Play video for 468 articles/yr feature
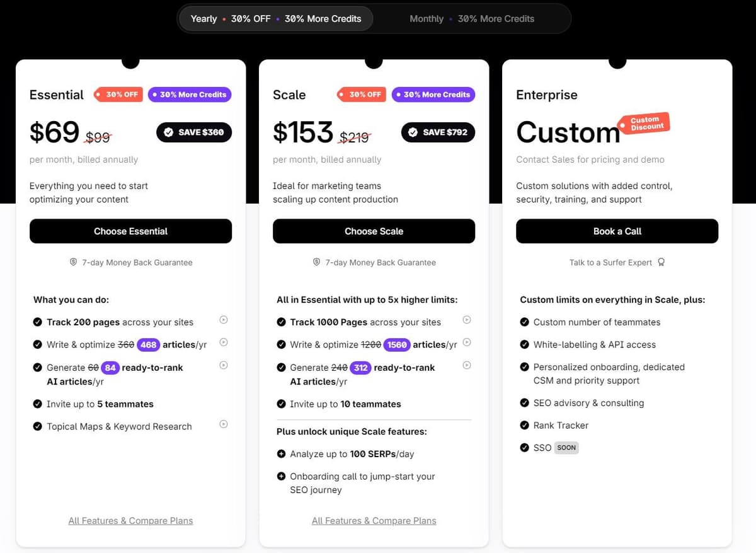Viewport: 756px width, 553px height. tap(224, 342)
